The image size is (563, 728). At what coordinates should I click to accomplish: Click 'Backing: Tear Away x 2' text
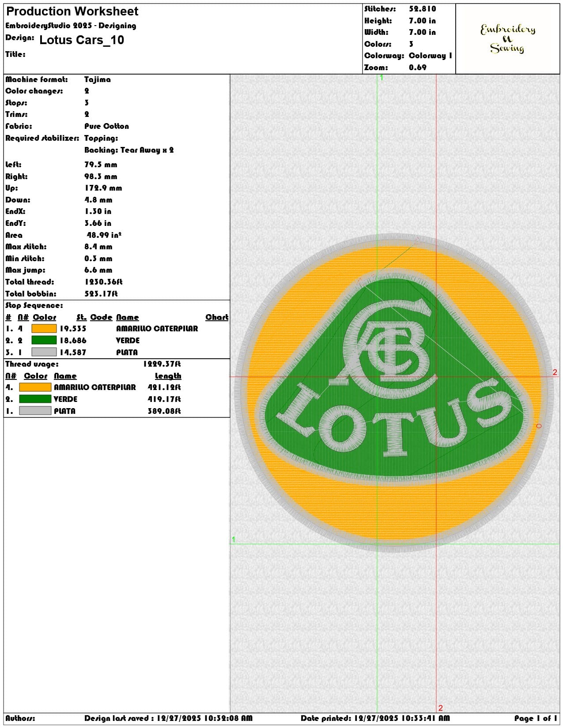click(129, 150)
